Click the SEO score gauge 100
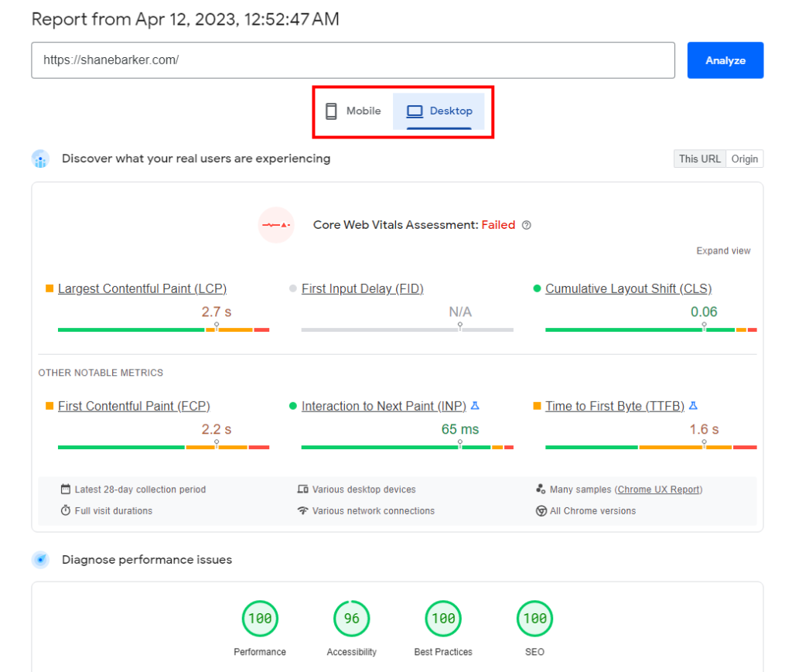Image resolution: width=792 pixels, height=672 pixels. 535,619
